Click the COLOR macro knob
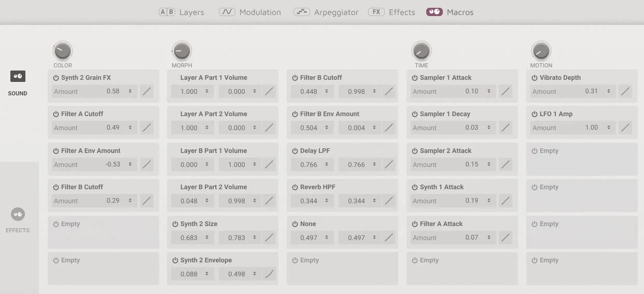The height and width of the screenshot is (294, 644). pyautogui.click(x=62, y=51)
